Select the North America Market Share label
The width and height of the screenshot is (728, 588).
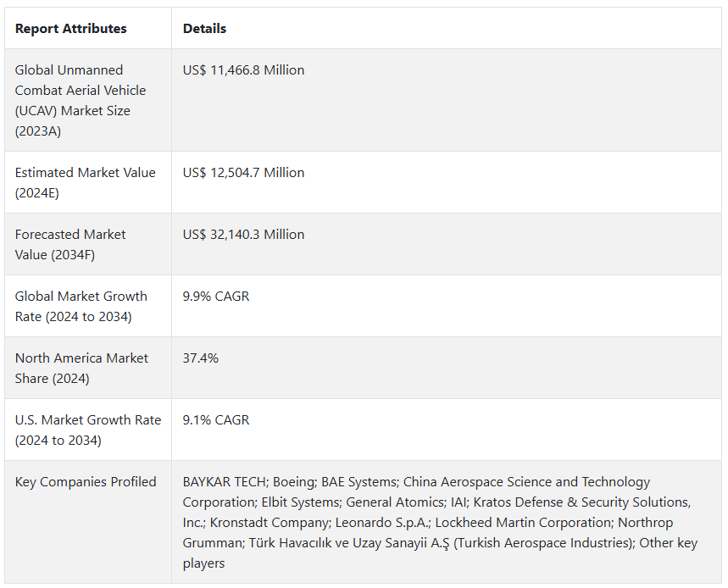click(x=81, y=368)
